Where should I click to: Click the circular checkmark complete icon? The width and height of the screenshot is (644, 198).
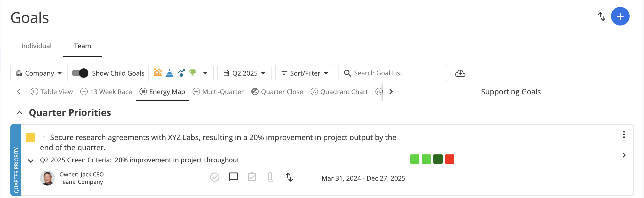[x=215, y=177]
